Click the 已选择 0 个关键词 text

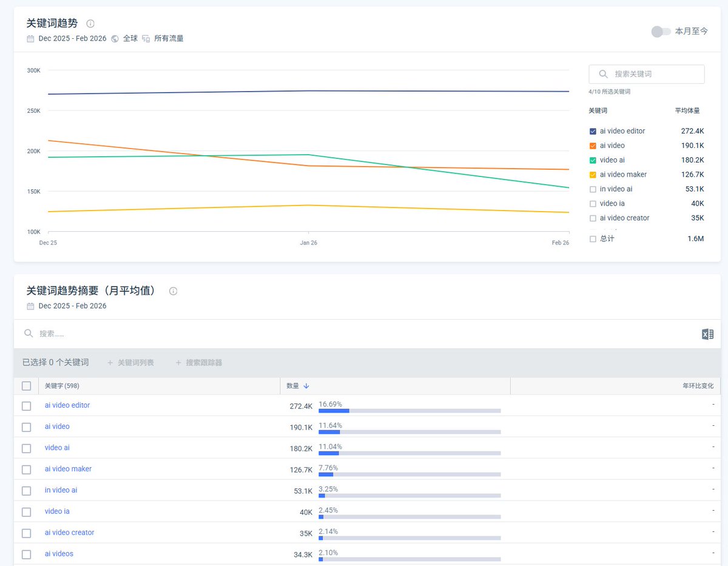point(55,363)
